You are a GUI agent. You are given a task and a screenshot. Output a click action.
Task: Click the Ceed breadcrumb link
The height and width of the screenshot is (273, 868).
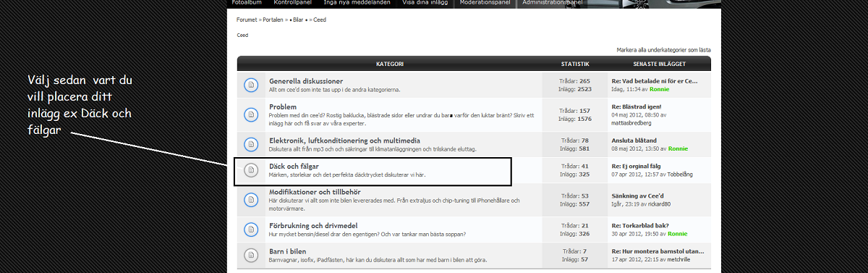point(320,20)
